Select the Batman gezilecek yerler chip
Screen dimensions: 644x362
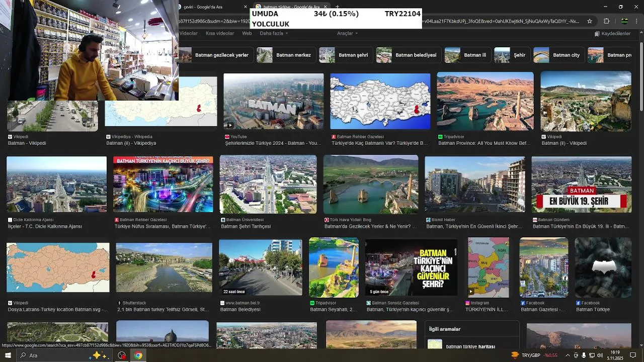216,55
